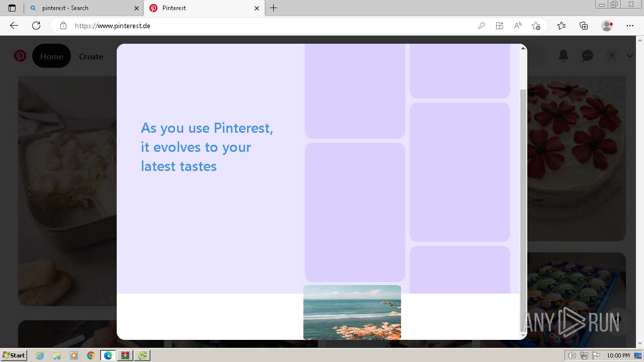644x362 pixels.
Task: Open the WinRAR taskbar button
Action: 125,355
